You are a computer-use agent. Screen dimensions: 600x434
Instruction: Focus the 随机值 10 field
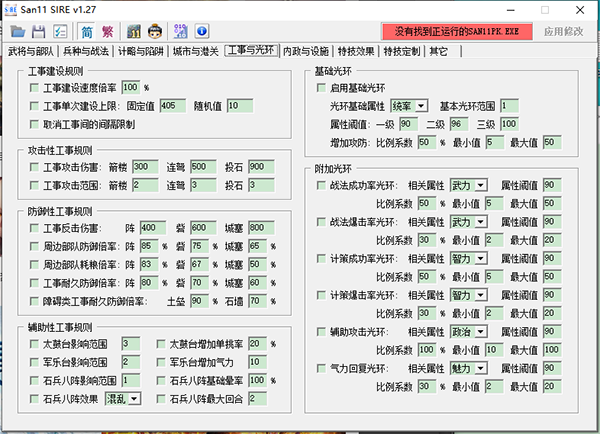(x=240, y=106)
